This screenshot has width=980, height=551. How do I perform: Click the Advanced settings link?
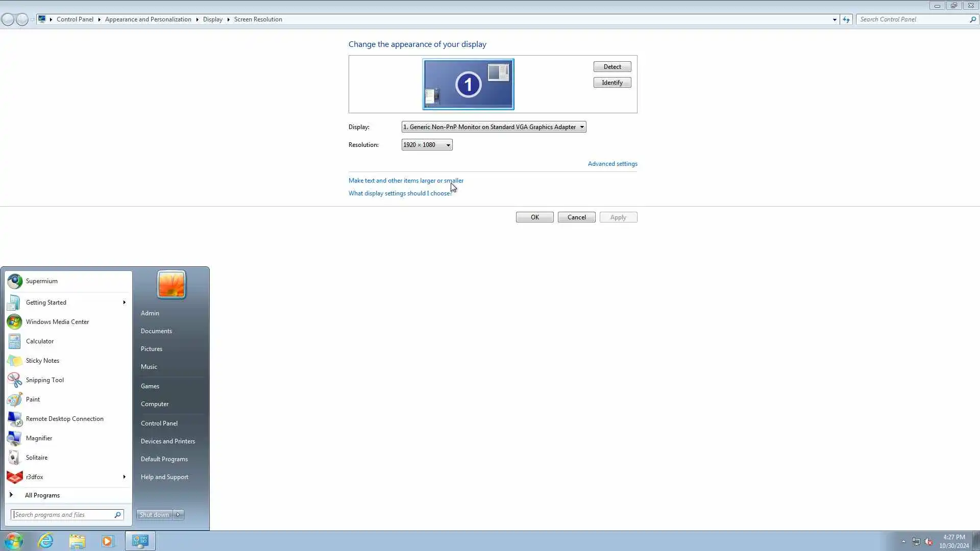pyautogui.click(x=612, y=164)
